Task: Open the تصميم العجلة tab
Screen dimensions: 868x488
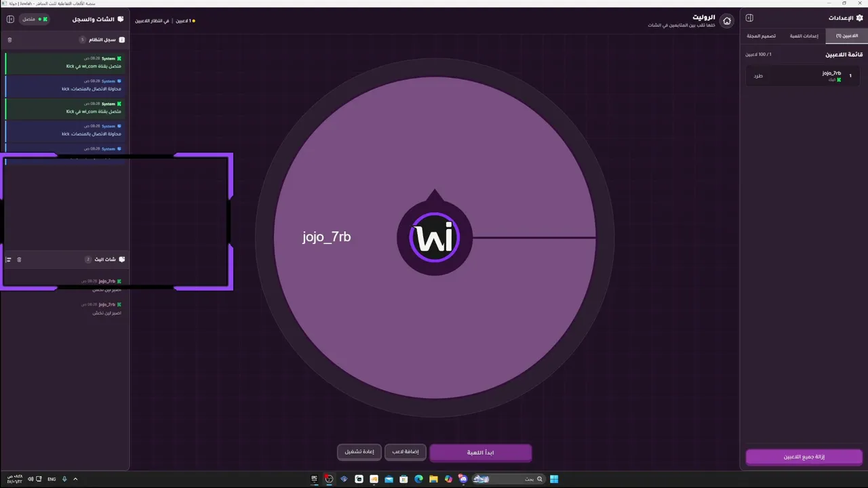Action: click(x=761, y=36)
